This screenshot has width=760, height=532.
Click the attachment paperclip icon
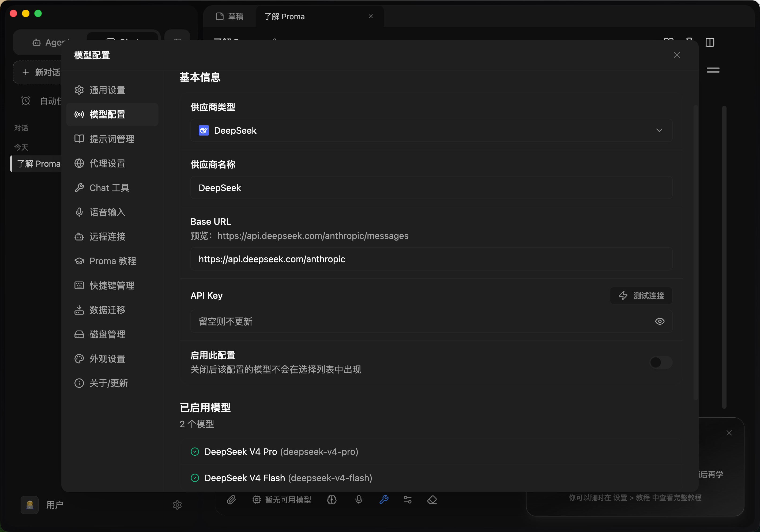pyautogui.click(x=231, y=500)
